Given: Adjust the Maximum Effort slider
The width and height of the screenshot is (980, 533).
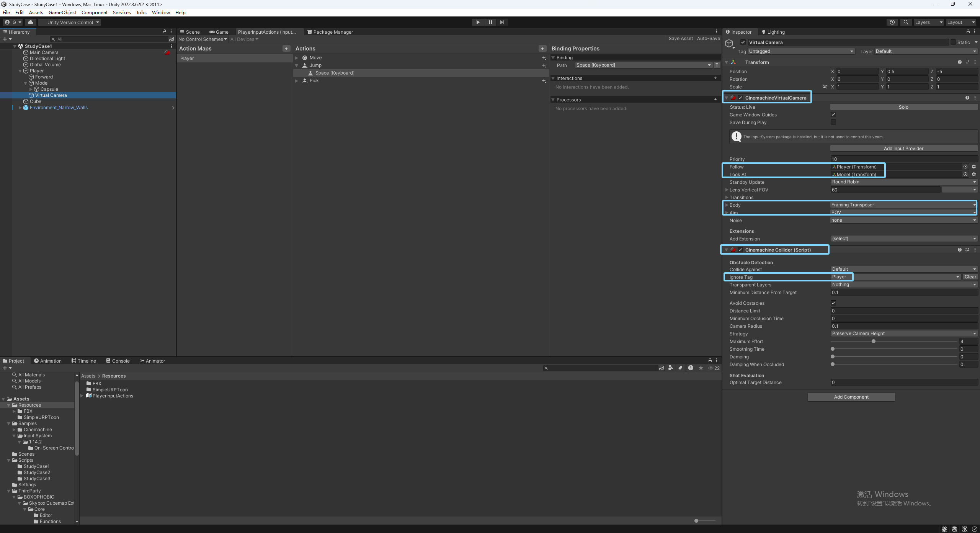Looking at the screenshot, I should click(x=873, y=341).
